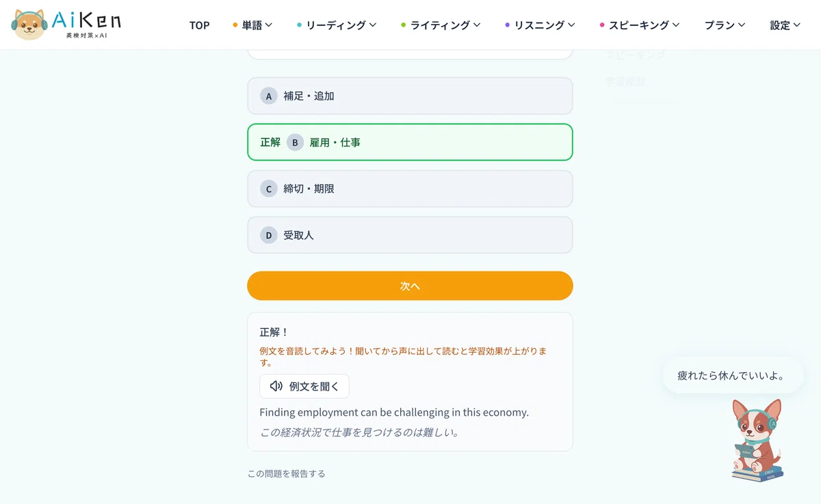Open the ライティング dropdown menu
This screenshot has height=504, width=821.
[441, 25]
